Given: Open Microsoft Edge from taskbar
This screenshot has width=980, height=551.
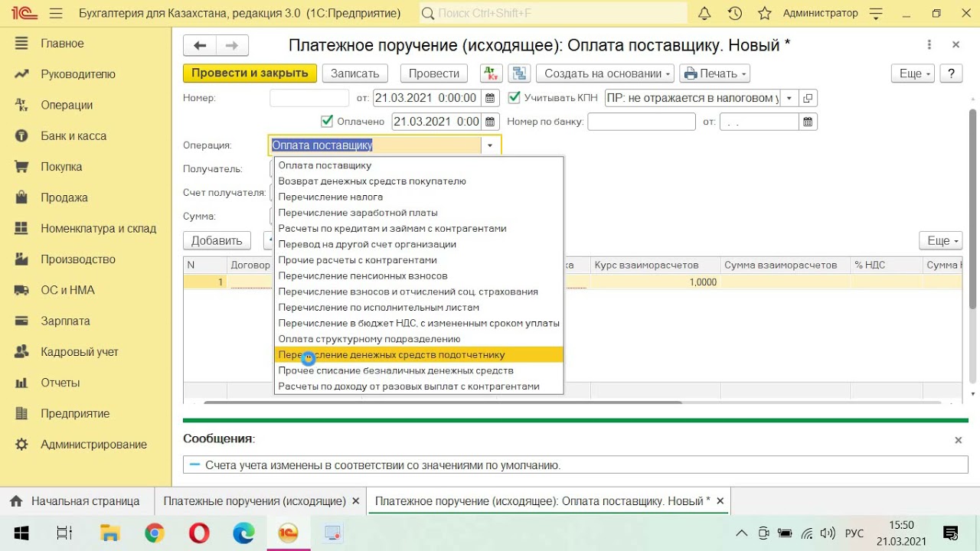Looking at the screenshot, I should (x=243, y=533).
